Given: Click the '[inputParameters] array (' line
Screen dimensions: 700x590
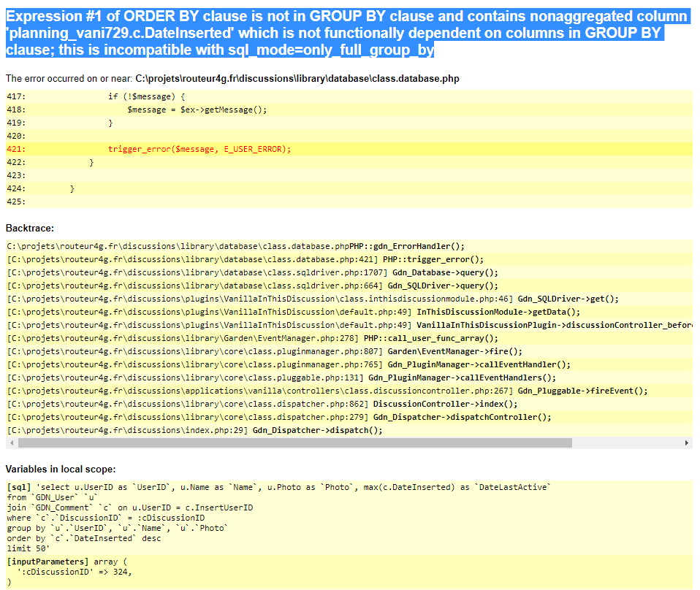Looking at the screenshot, I should 67,562.
